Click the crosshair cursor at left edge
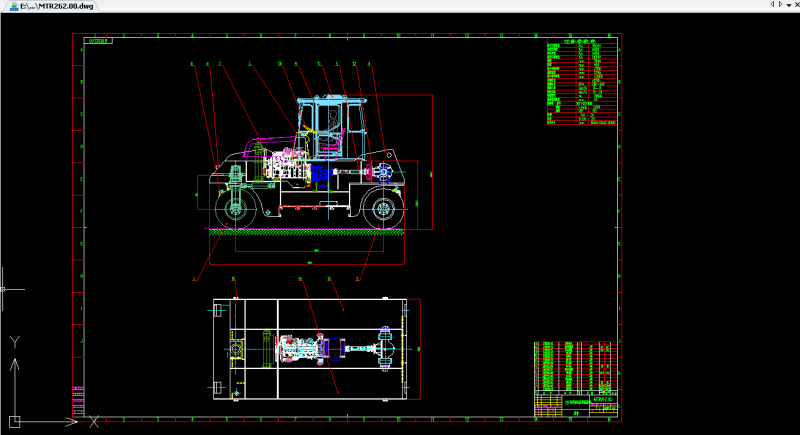The height and width of the screenshot is (435, 800). [5, 288]
